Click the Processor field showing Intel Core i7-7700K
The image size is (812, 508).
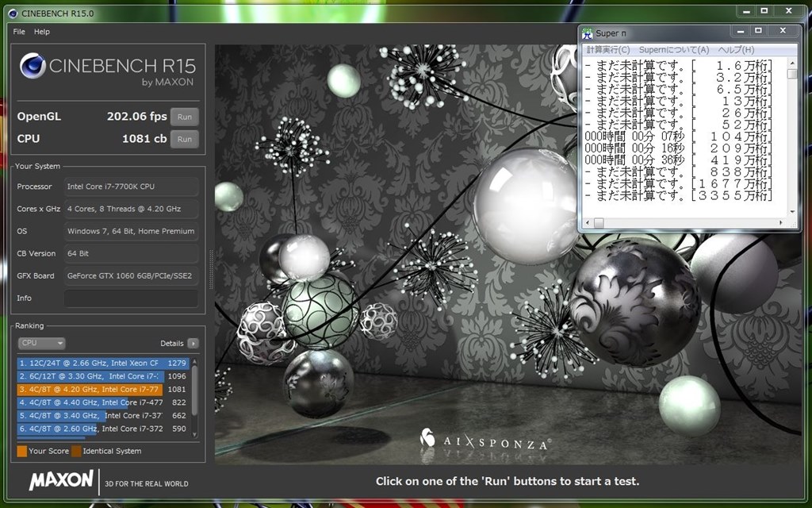point(131,186)
